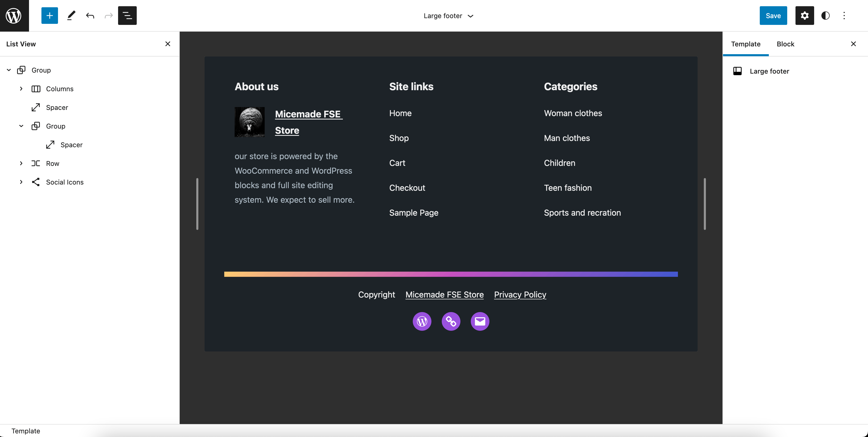This screenshot has width=868, height=437.
Task: Click the gradient separator bar
Action: [451, 274]
